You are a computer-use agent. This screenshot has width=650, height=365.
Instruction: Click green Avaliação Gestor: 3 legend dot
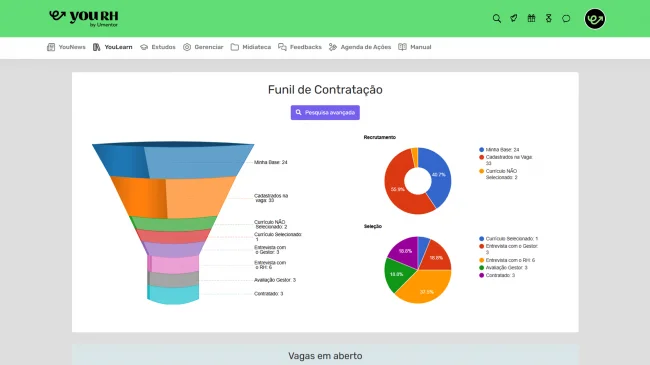pyautogui.click(x=481, y=268)
